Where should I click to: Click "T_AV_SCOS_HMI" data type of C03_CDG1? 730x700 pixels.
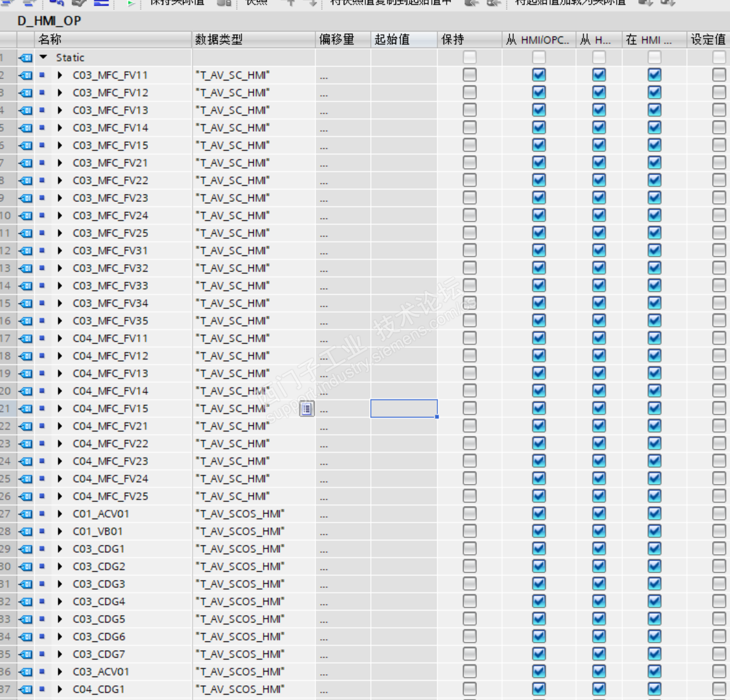coord(240,549)
